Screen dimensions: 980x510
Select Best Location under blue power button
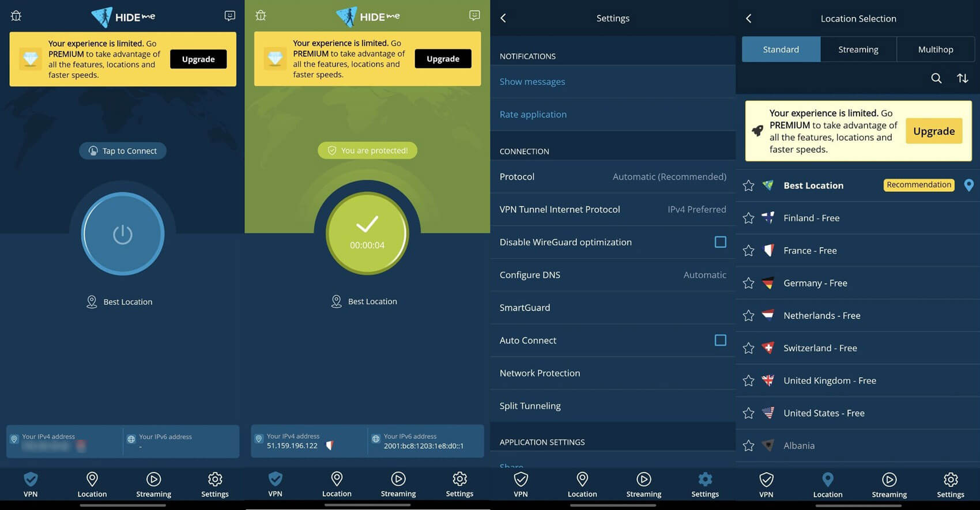[119, 302]
